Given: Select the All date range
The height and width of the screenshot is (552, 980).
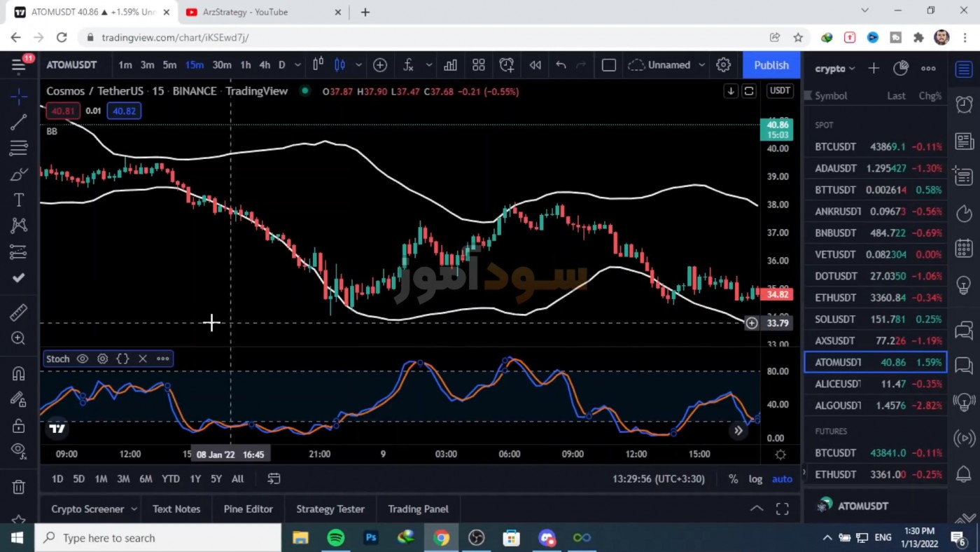Looking at the screenshot, I should point(238,479).
